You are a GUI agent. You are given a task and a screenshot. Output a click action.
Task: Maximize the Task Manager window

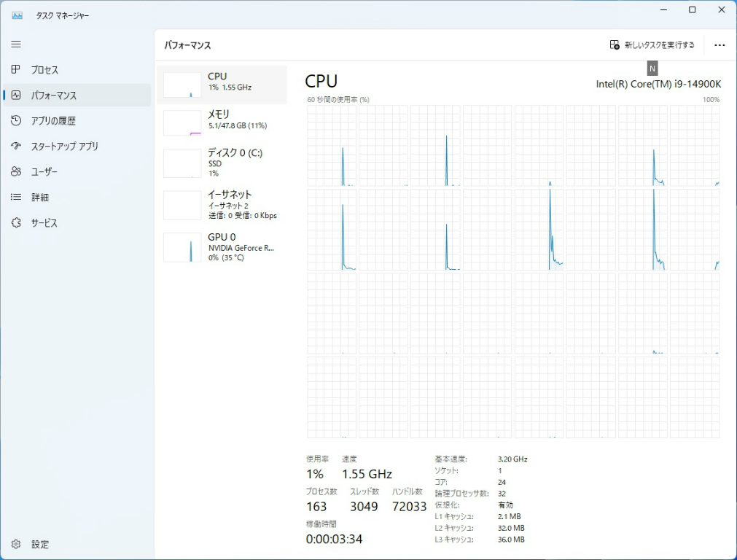click(x=693, y=10)
